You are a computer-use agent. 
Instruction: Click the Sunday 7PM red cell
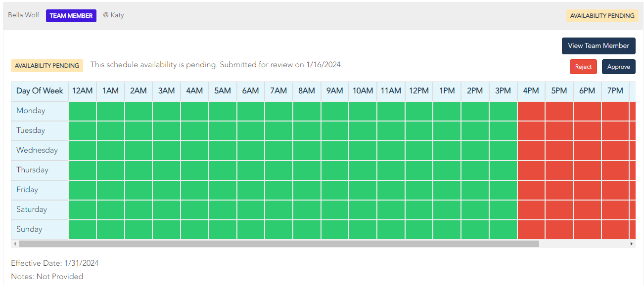[615, 229]
